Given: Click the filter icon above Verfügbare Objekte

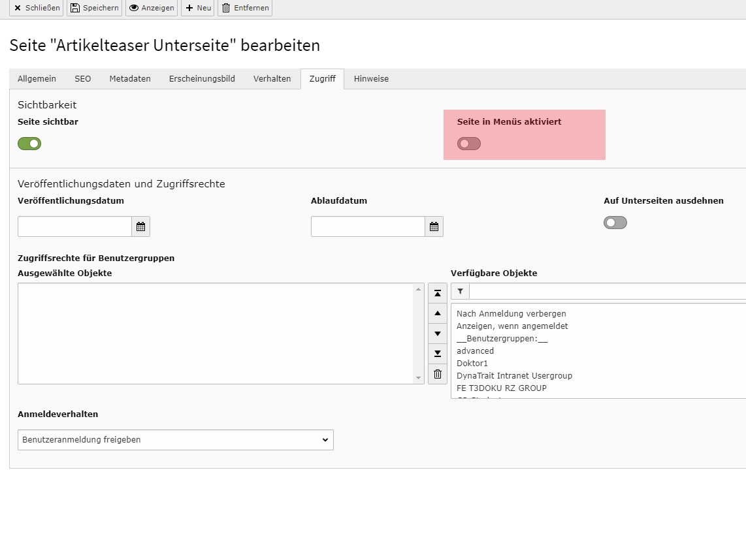Looking at the screenshot, I should coord(460,292).
